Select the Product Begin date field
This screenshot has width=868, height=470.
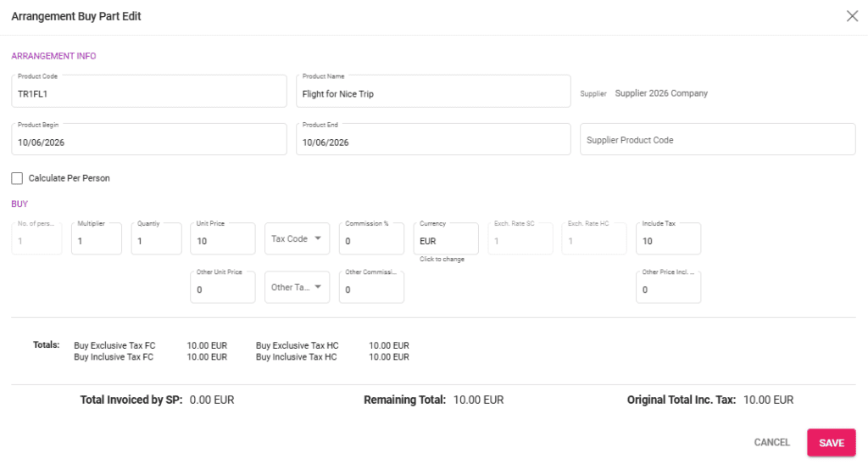(x=150, y=142)
